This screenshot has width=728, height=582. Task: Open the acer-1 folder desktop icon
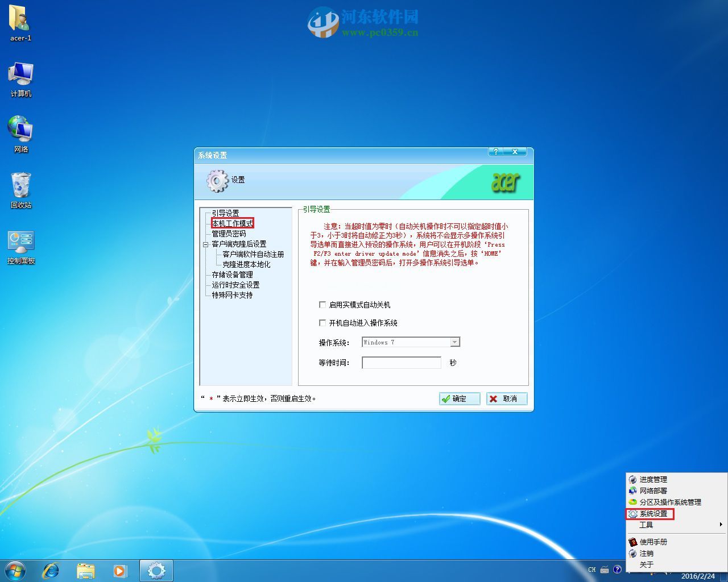[20, 23]
